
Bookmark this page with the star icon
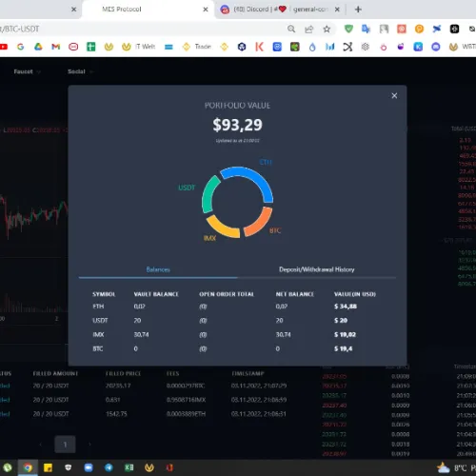(x=327, y=30)
